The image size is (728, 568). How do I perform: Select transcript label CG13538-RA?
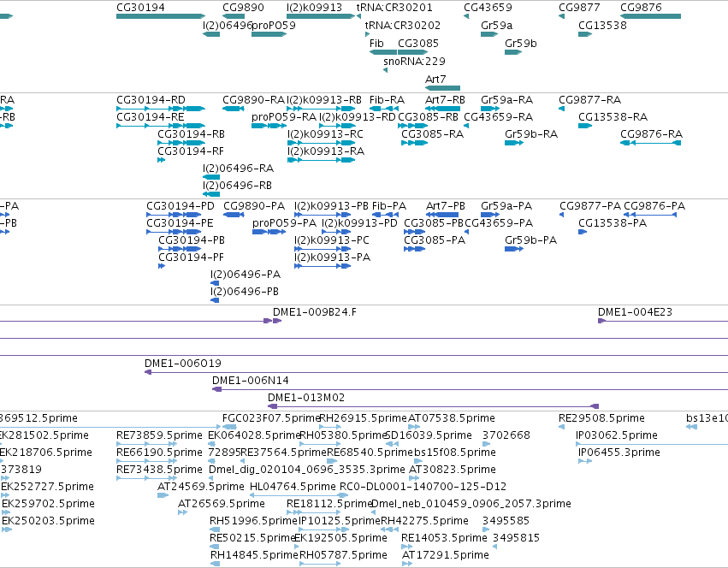pos(613,116)
